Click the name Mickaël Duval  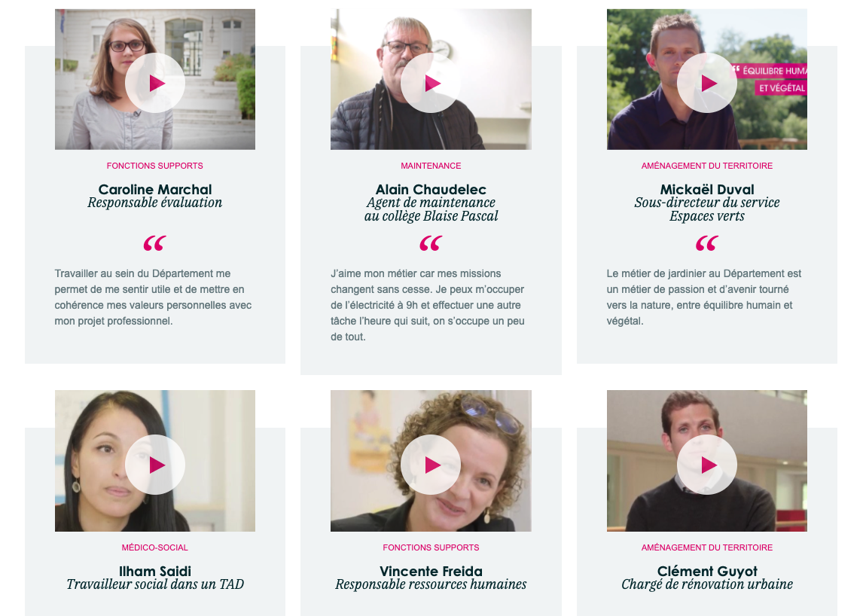pos(707,190)
